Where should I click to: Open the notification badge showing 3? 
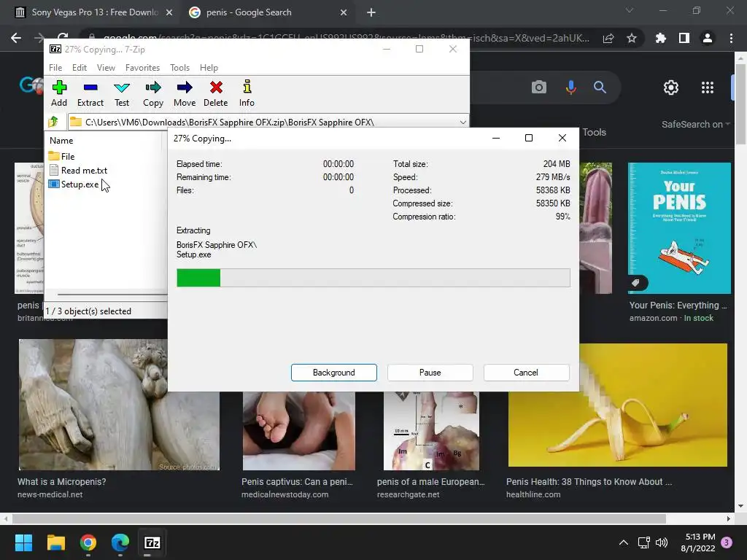click(727, 542)
